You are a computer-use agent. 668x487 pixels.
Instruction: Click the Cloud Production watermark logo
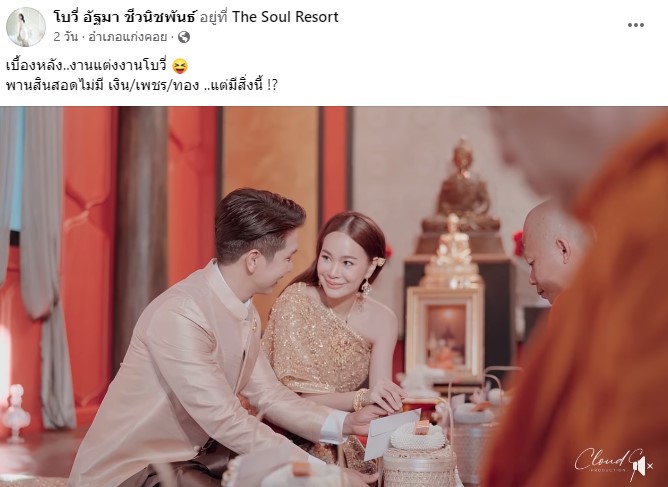pyautogui.click(x=613, y=464)
